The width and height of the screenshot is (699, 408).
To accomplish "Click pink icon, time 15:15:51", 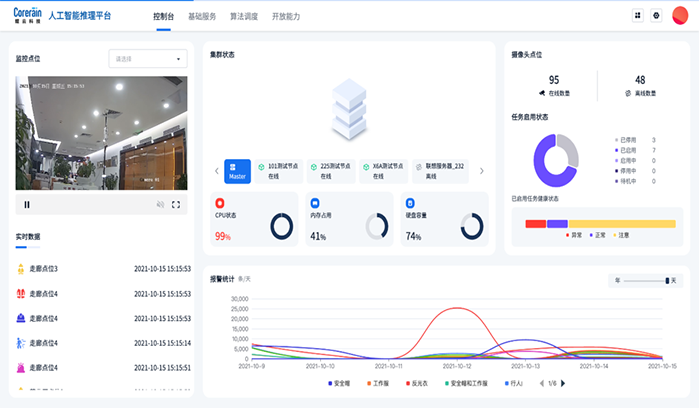I will [x=21, y=367].
